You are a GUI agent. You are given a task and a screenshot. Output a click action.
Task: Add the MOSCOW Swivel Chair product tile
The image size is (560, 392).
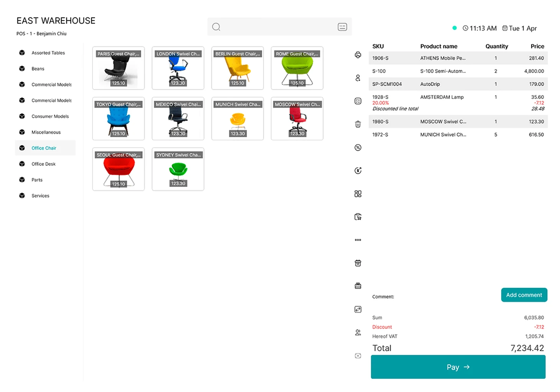tap(297, 119)
